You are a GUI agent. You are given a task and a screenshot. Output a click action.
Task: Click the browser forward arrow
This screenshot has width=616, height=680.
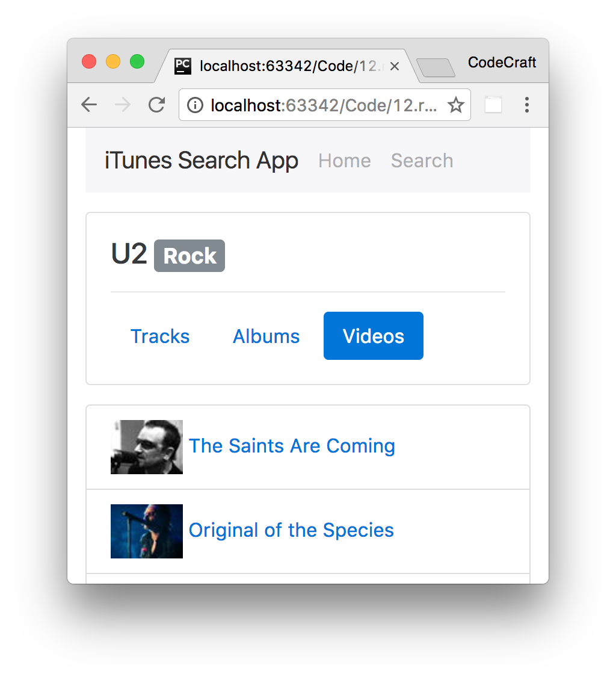coord(123,105)
